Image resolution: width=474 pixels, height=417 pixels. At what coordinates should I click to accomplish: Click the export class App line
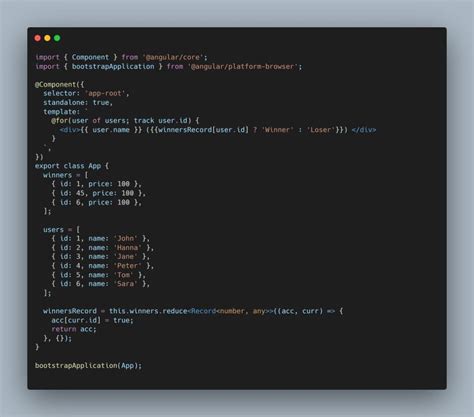[72, 166]
